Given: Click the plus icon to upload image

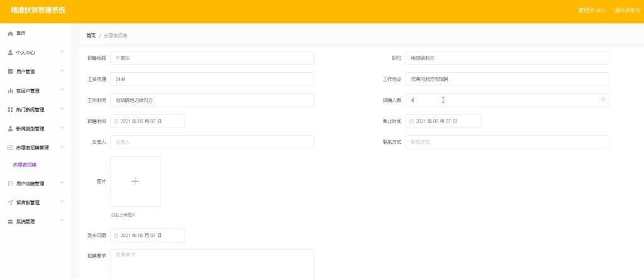Looking at the screenshot, I should (x=135, y=182).
